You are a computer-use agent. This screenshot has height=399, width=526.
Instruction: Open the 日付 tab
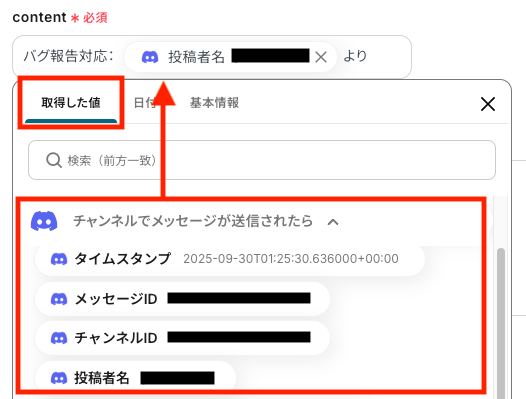[x=144, y=103]
